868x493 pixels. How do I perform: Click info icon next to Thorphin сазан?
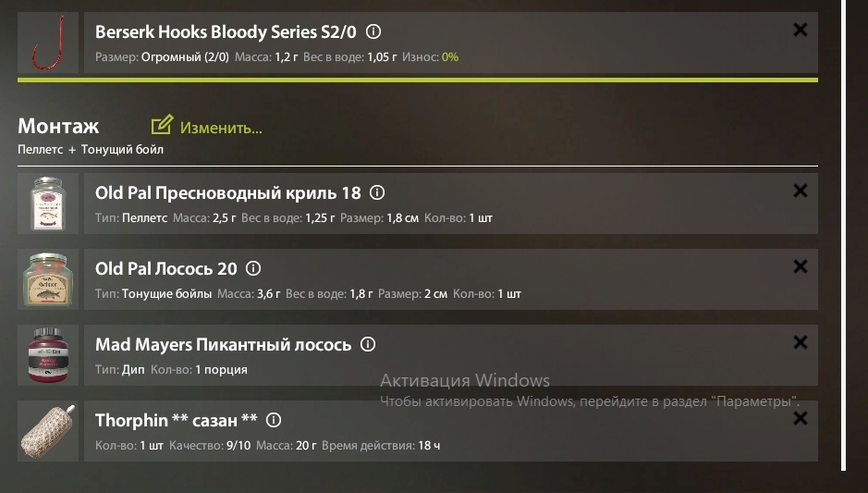(274, 421)
